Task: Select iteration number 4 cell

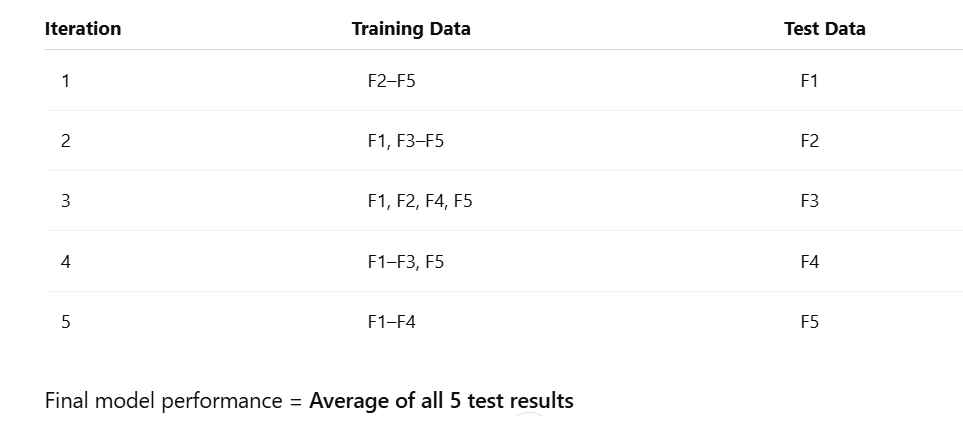Action: pyautogui.click(x=65, y=262)
